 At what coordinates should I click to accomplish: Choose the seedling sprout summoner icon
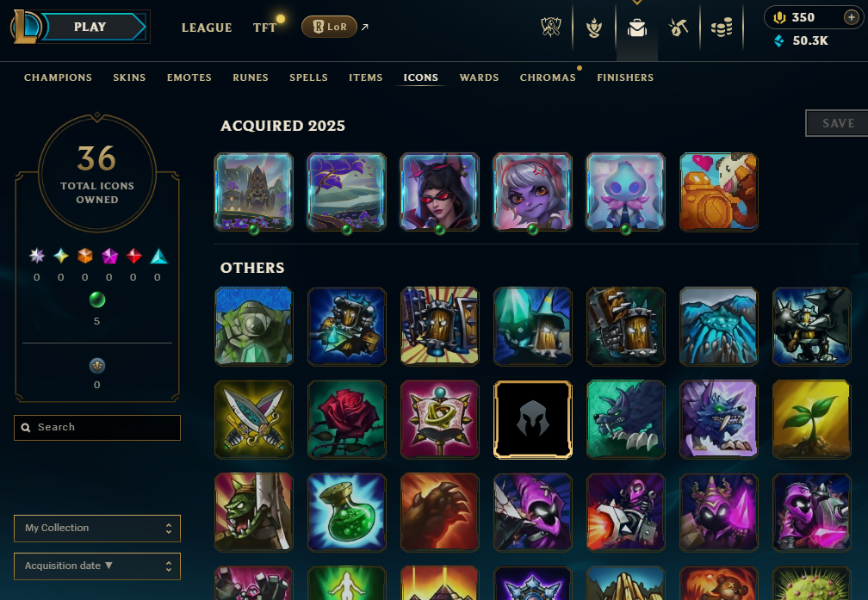[811, 419]
